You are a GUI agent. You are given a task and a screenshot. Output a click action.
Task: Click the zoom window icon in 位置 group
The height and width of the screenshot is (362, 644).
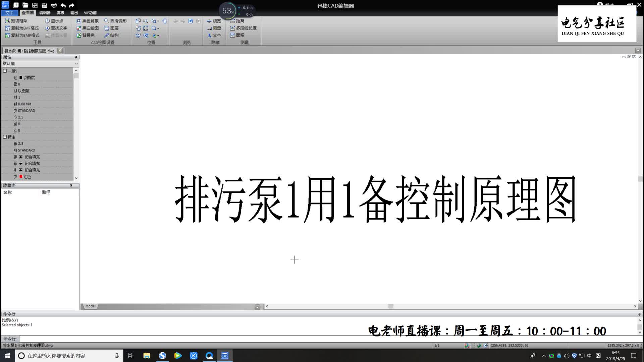(x=146, y=21)
